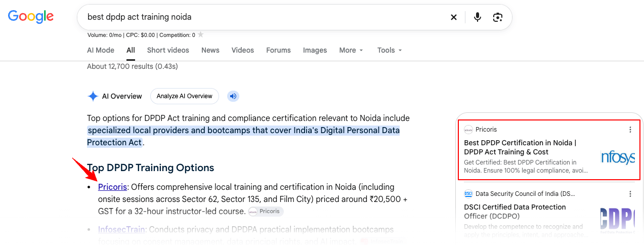Open Google Lens image search icon

tap(498, 17)
